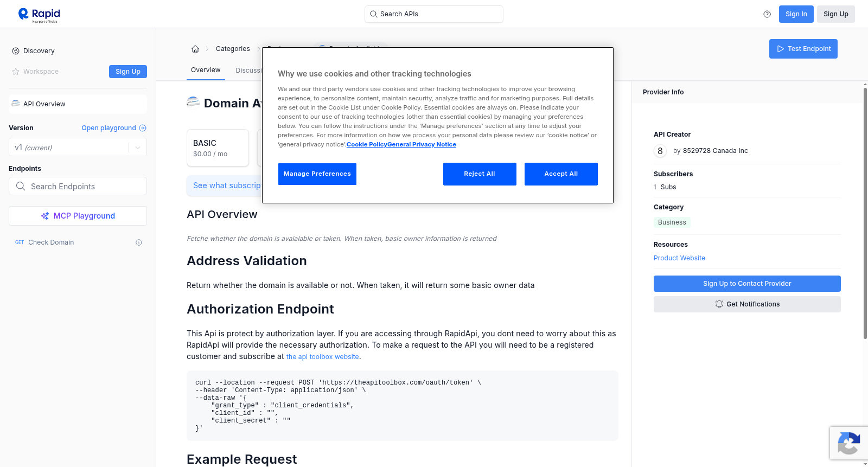868x467 pixels.
Task: Click the home breadcrumb icon
Action: (195, 49)
